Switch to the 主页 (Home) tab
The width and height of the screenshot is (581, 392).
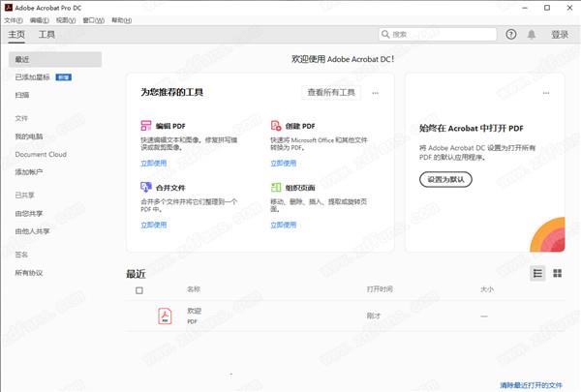16,35
